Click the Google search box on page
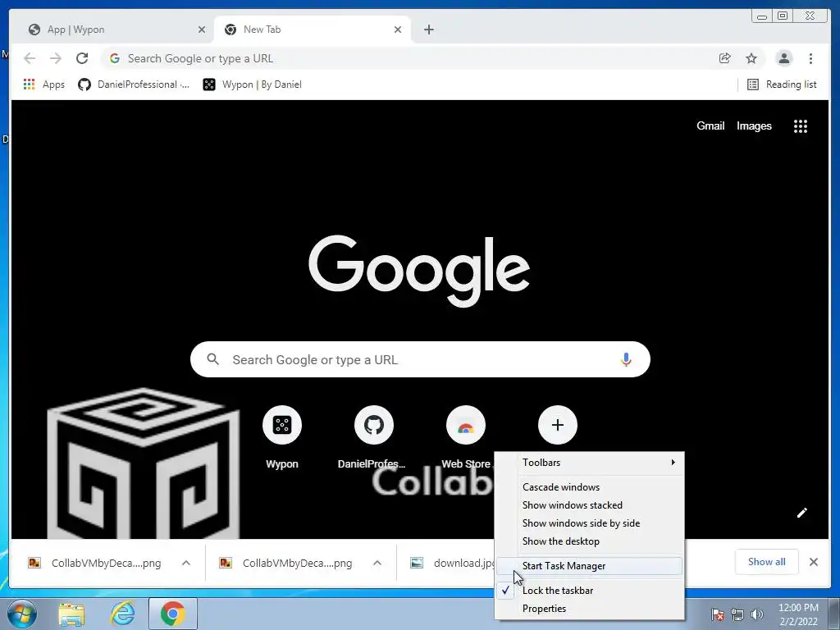840x630 pixels. click(x=420, y=359)
